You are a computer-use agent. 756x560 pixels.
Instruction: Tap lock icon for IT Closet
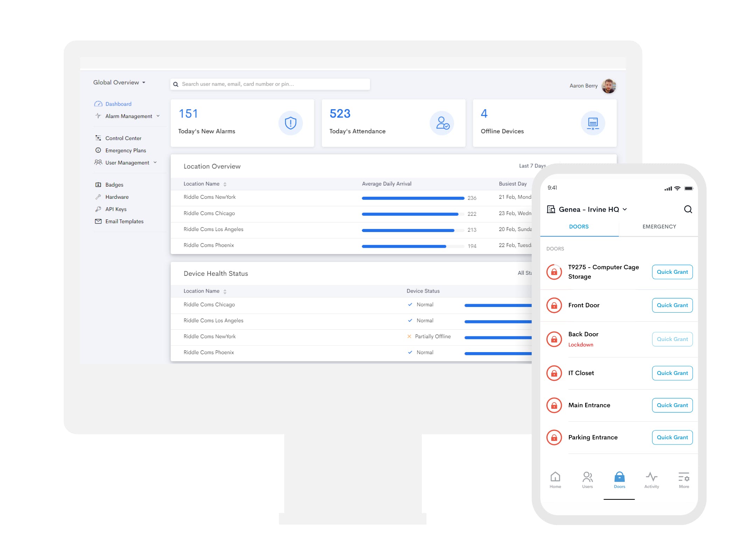[554, 373]
